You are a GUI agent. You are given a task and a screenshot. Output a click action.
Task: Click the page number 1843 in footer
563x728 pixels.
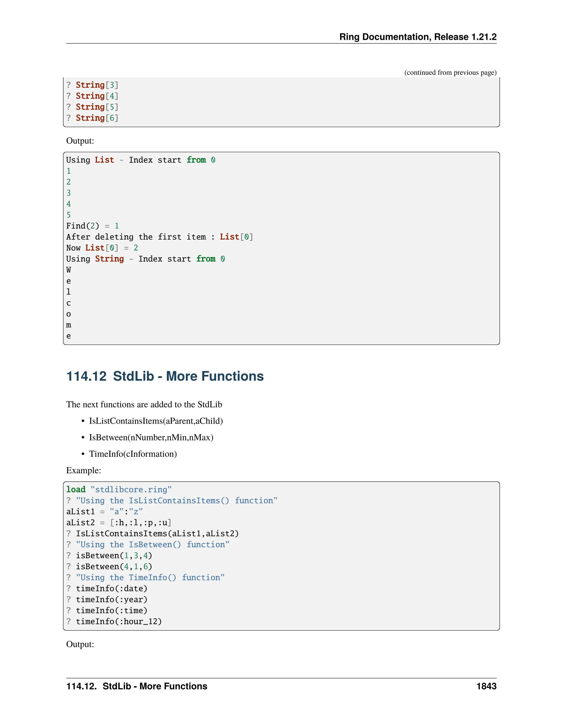click(x=486, y=686)
